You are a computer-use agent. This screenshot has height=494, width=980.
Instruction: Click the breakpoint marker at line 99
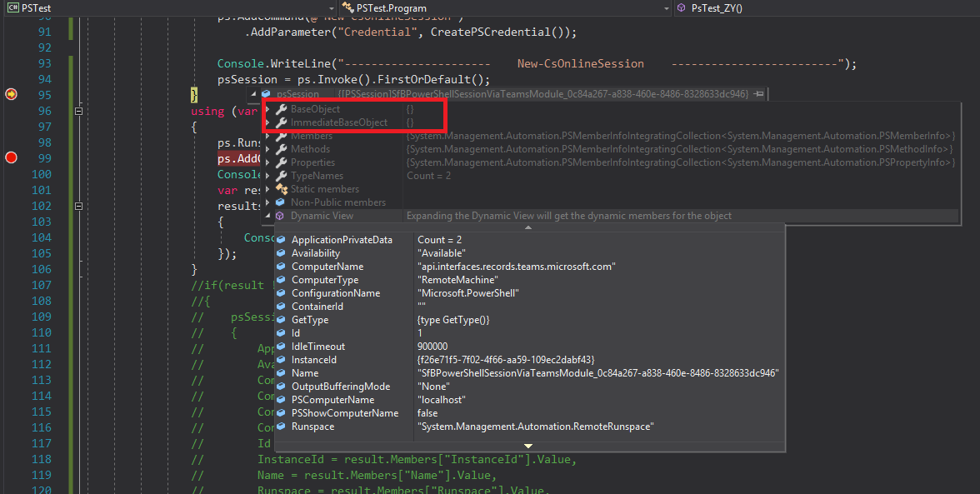(x=11, y=157)
